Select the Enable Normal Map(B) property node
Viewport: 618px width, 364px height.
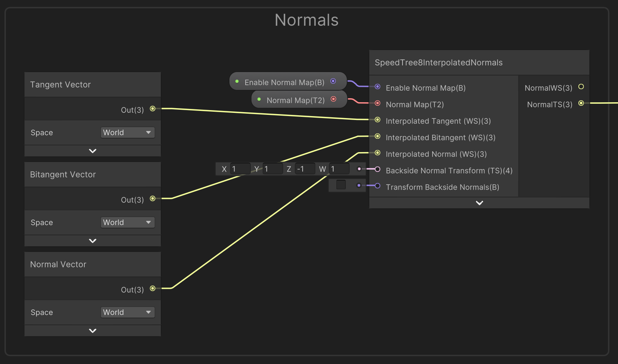288,81
